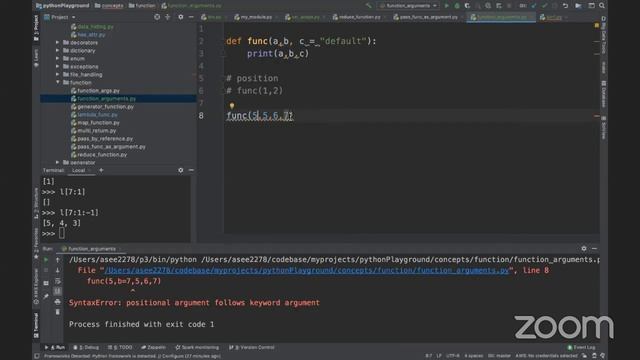Click the Git master branch in status bar
This screenshot has height=360, width=640.
pos(499,356)
